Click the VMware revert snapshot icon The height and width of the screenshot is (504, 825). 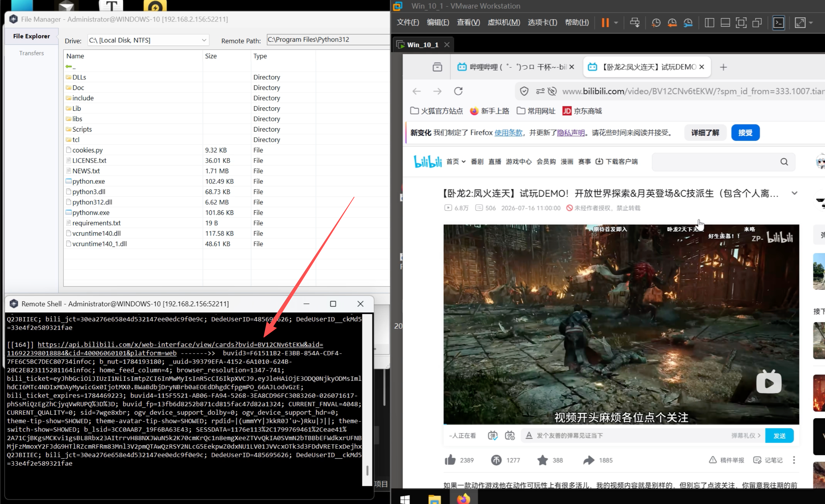672,23
